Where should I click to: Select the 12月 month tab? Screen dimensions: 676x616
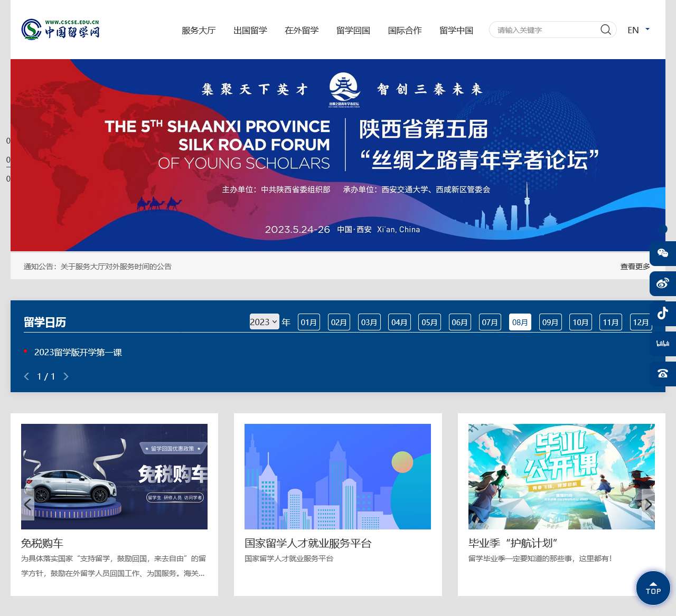[641, 322]
